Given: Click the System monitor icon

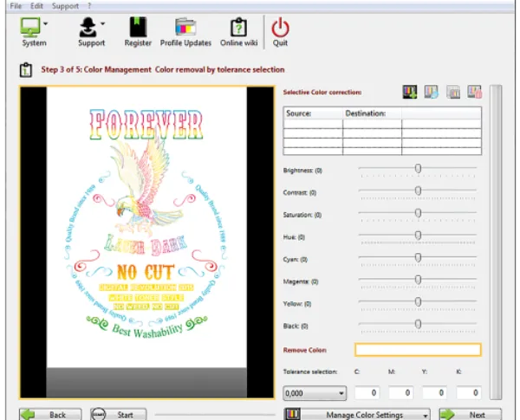Looking at the screenshot, I should point(29,27).
